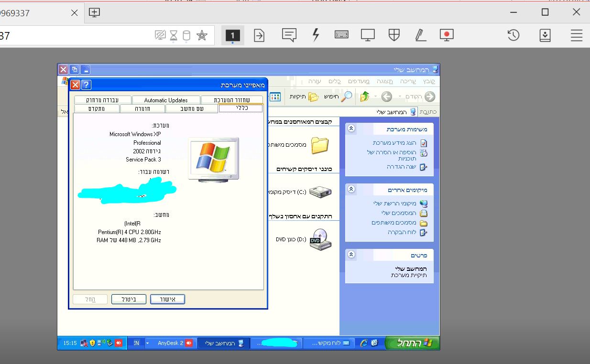Open AnyDesk keyboard settings icon

341,35
